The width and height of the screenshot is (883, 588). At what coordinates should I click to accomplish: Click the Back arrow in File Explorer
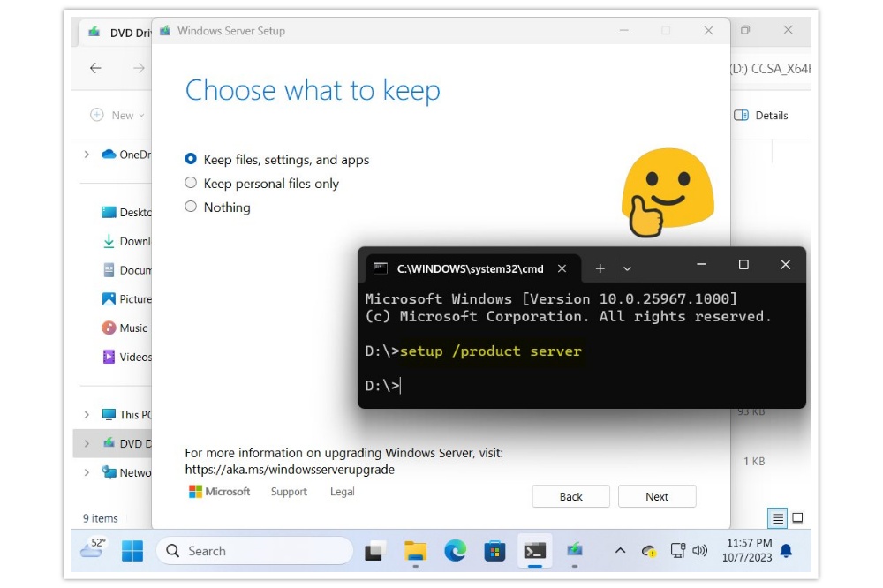click(x=95, y=68)
